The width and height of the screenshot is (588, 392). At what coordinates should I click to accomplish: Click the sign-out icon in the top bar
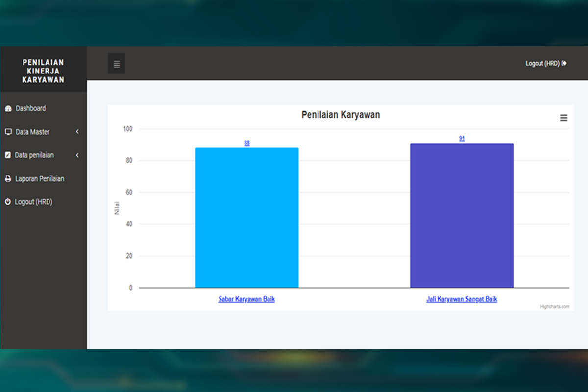point(564,63)
